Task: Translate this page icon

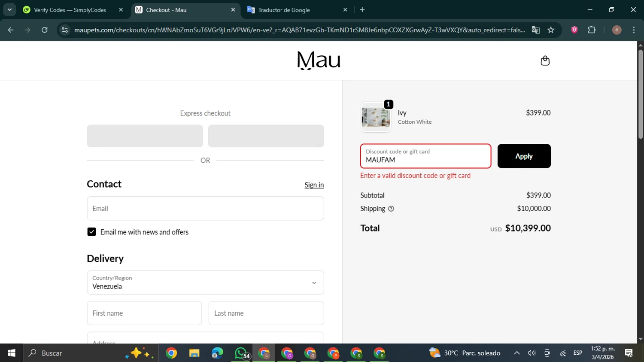Action: [x=535, y=30]
